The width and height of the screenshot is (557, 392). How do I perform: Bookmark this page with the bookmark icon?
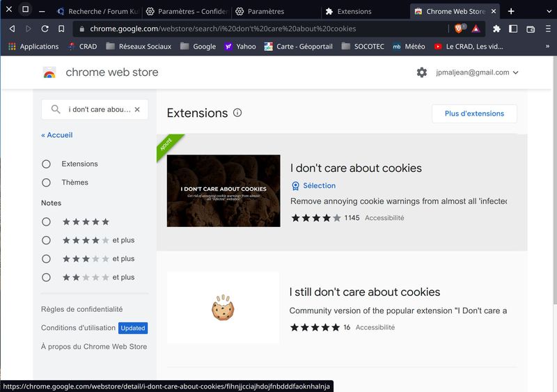(61, 29)
